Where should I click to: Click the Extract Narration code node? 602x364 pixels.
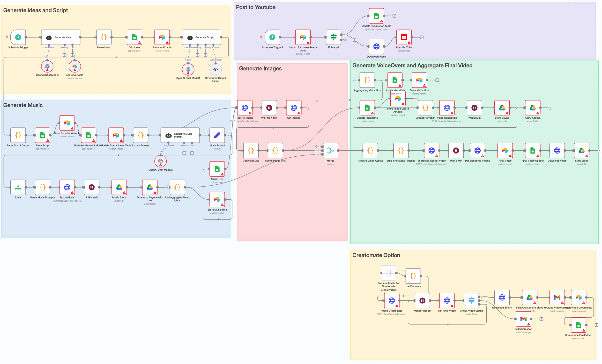click(425, 108)
